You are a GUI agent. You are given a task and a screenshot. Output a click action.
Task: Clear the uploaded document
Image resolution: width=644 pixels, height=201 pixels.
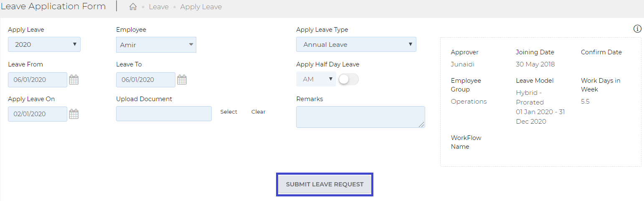click(x=259, y=112)
